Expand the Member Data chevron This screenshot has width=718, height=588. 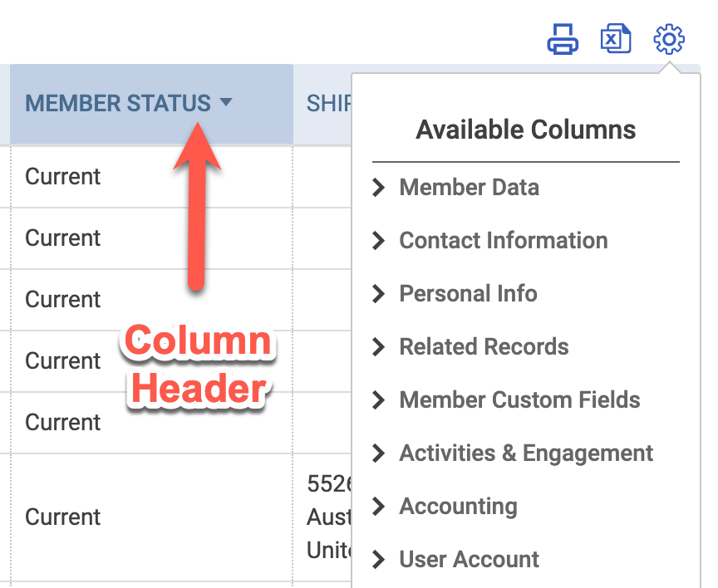click(x=378, y=187)
